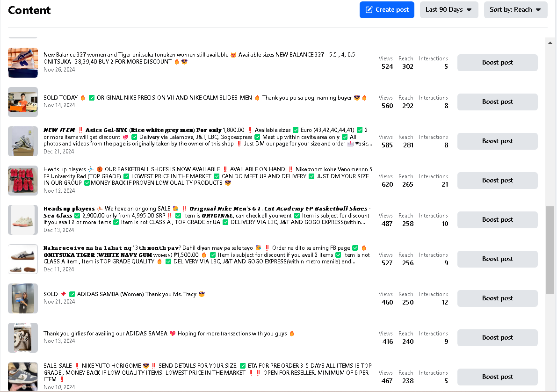Open the Asics Gel-NYC shoe thumbnail

coord(23,141)
